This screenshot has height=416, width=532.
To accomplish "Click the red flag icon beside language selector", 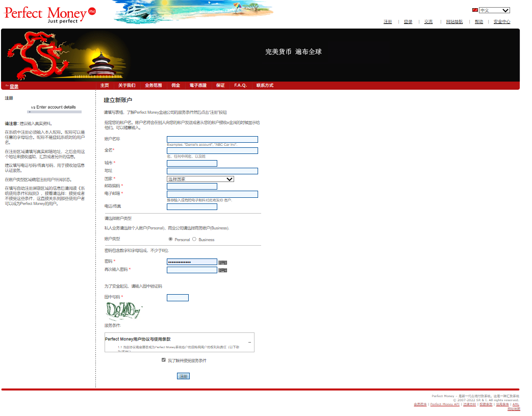I will coord(475,10).
